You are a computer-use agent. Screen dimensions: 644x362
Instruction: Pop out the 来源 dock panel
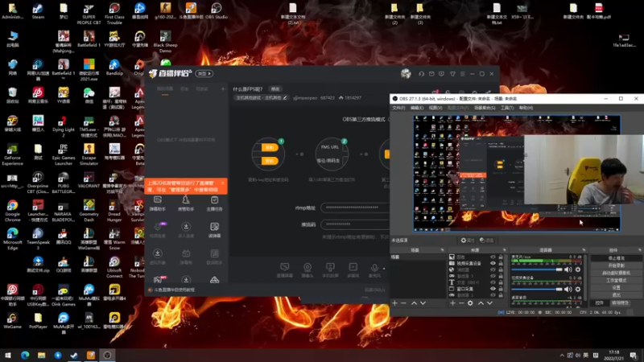pyautogui.click(x=505, y=250)
